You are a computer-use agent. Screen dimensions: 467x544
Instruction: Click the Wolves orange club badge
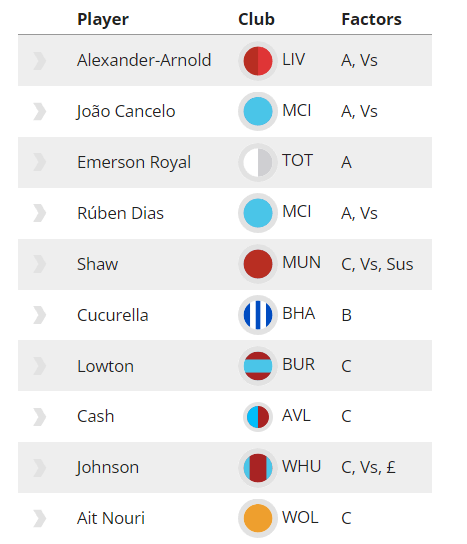[258, 518]
